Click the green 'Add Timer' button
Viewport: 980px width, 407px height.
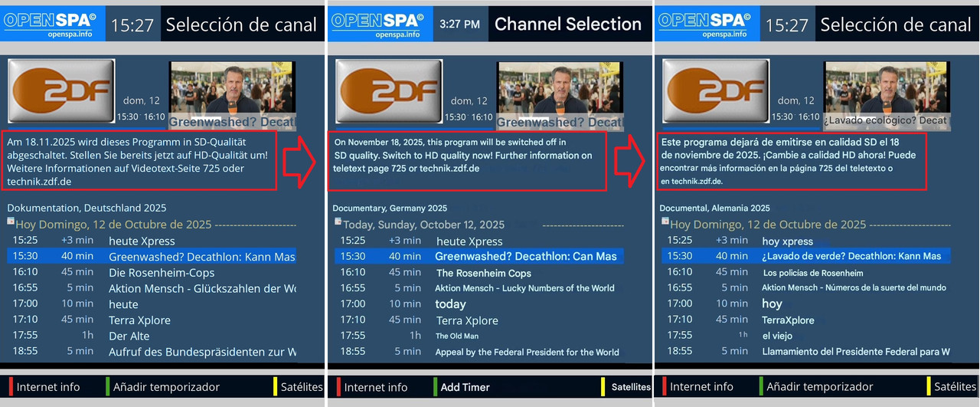461,387
